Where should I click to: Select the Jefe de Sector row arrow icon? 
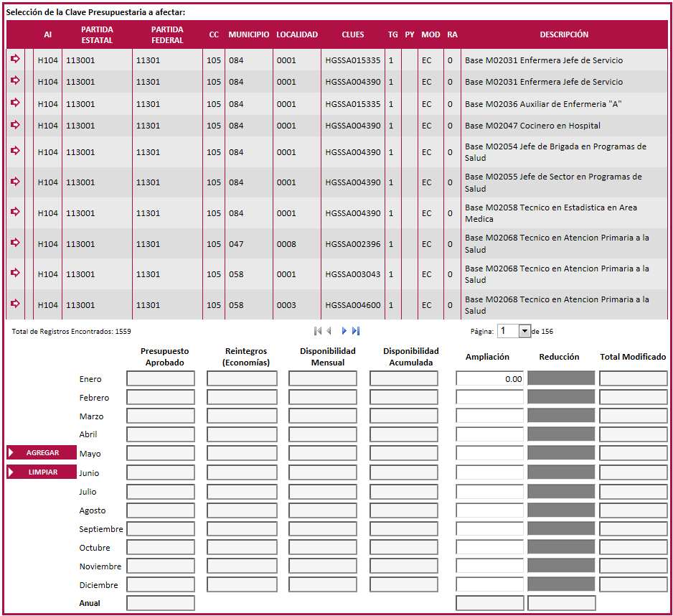(x=15, y=182)
